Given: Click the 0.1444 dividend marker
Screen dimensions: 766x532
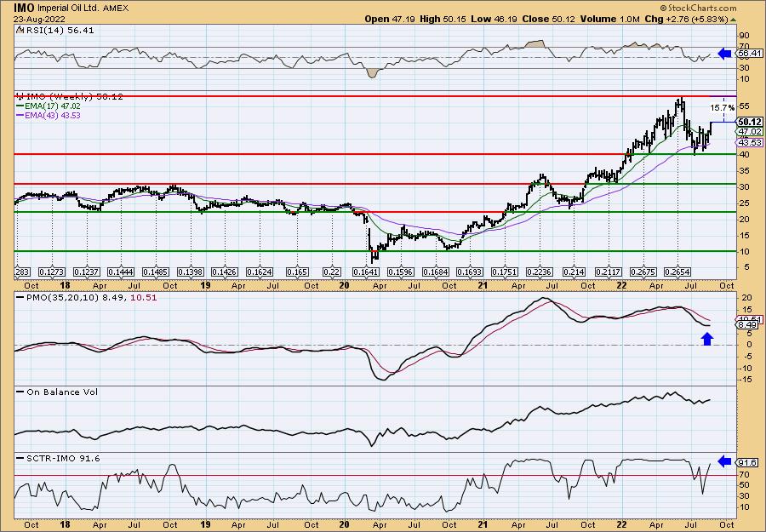Looking at the screenshot, I should tap(121, 272).
